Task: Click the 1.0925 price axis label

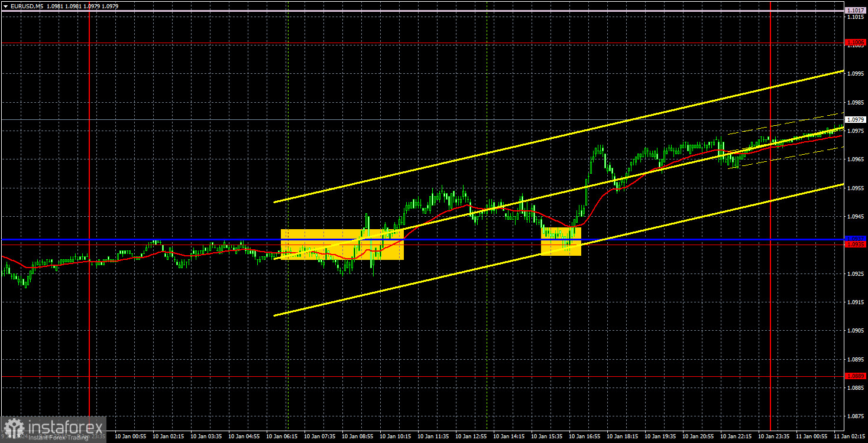Action: (856, 273)
